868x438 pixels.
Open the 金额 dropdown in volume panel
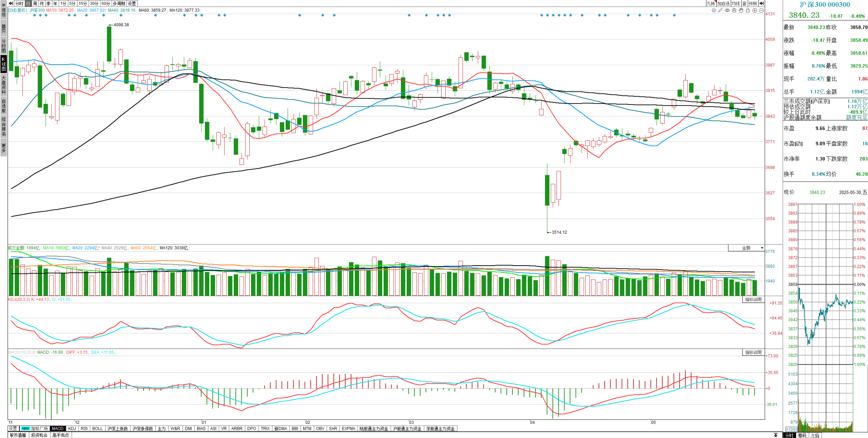746,248
